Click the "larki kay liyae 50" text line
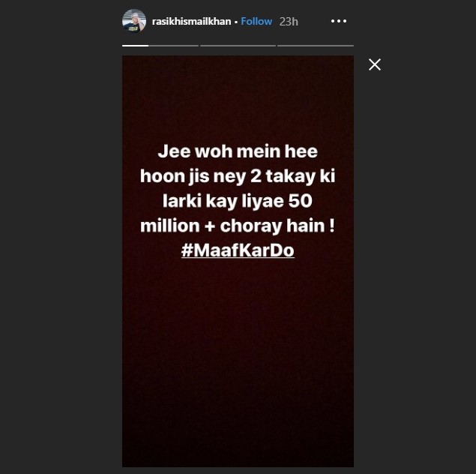 point(238,201)
